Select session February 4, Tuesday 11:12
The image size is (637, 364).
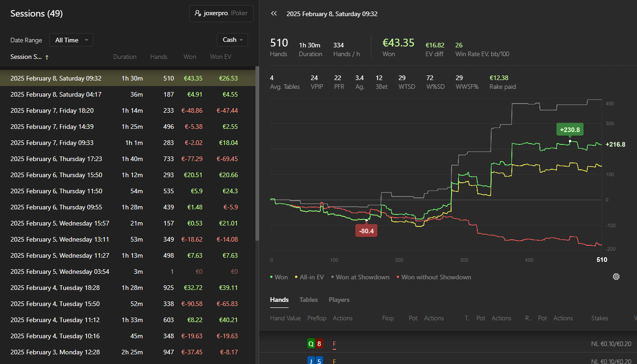click(127, 320)
